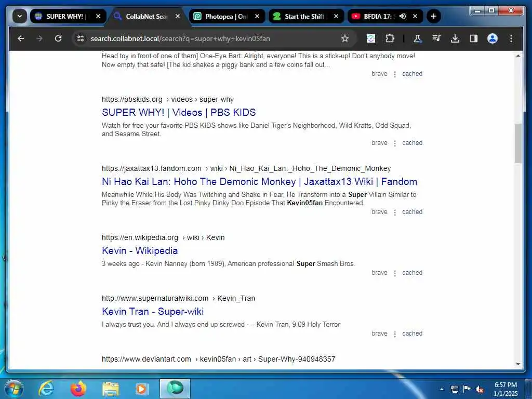The height and width of the screenshot is (399, 532).
Task: Close the Start the Shift tab
Action: pyautogui.click(x=336, y=16)
